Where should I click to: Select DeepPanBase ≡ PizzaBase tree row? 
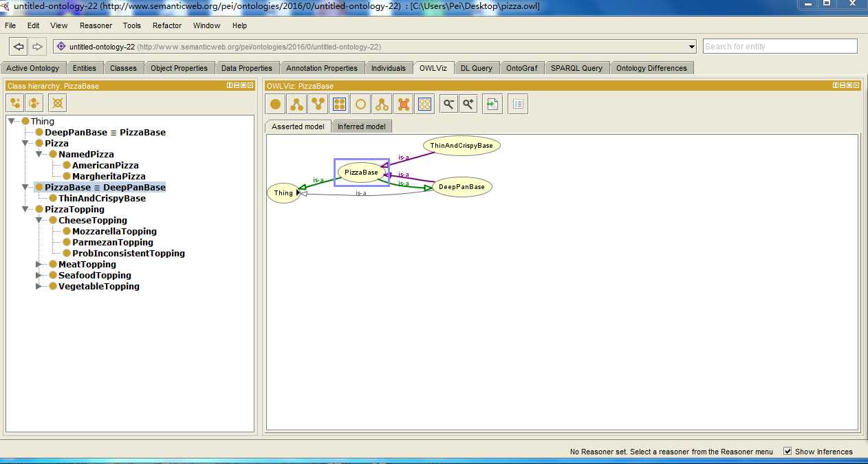click(105, 132)
